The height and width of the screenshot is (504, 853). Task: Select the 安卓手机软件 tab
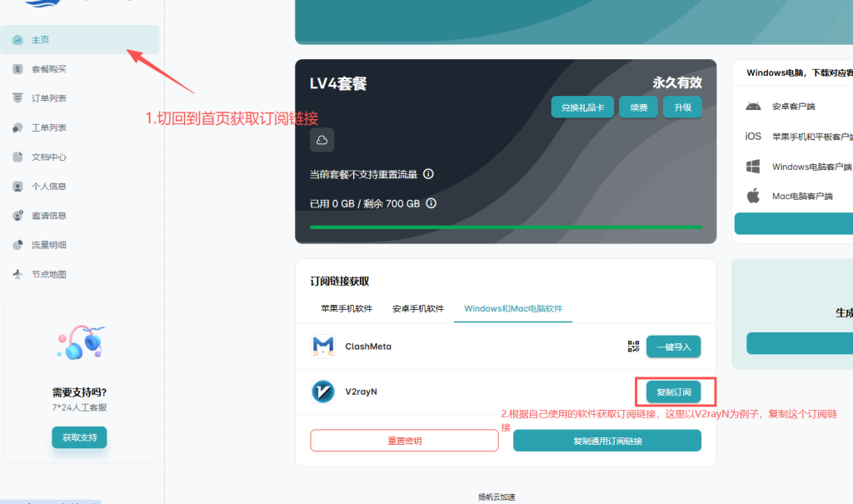coord(418,308)
